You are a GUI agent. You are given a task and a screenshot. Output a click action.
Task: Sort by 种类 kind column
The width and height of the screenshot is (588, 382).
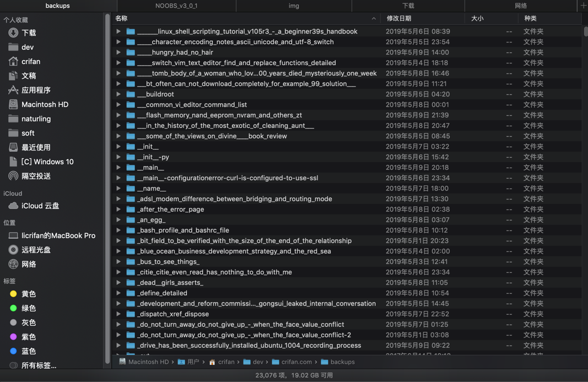[x=549, y=18]
